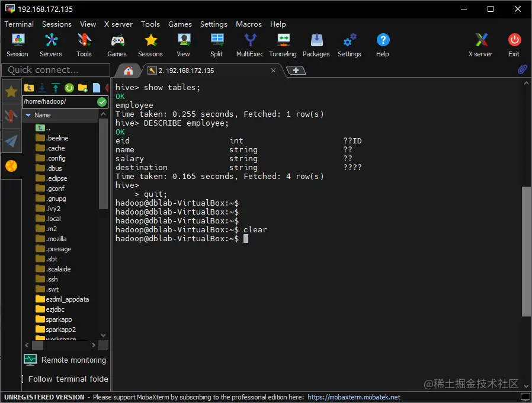Select the sparkapp2 folder
This screenshot has height=403, width=532.
pos(56,330)
